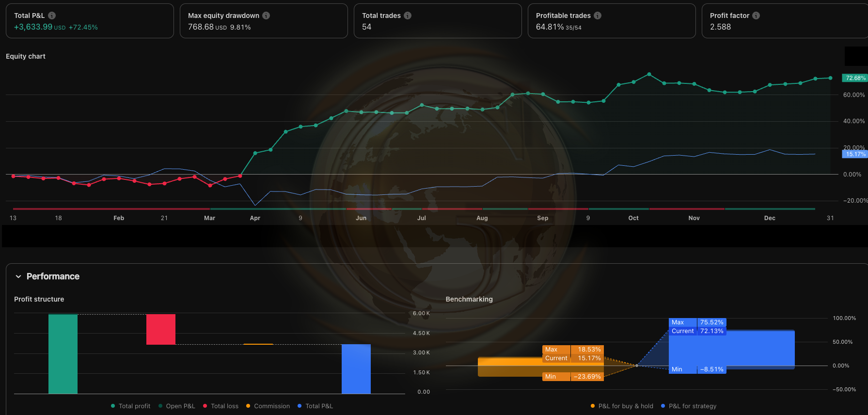Toggle Total P&L legend item
Viewport: 868px width, 415px height.
click(315, 406)
